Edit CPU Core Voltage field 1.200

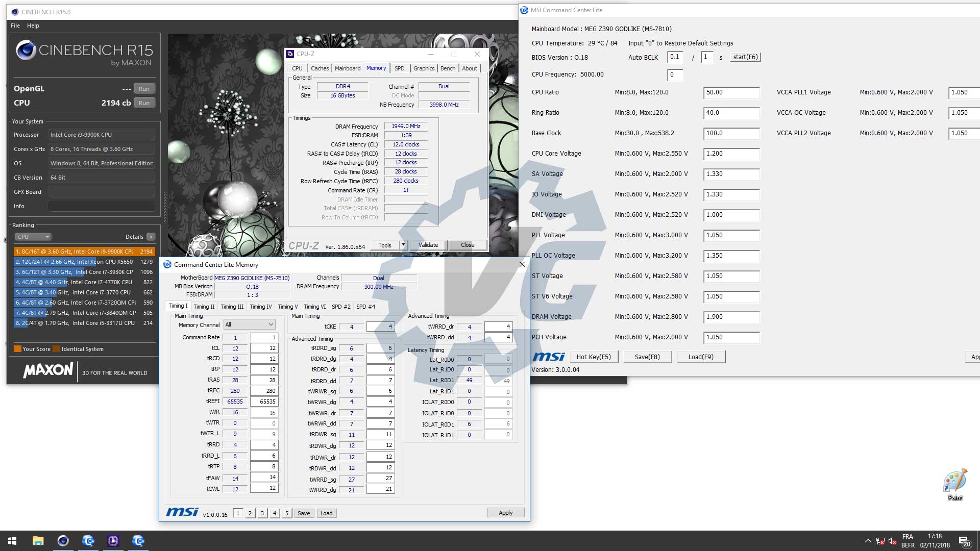tap(731, 154)
